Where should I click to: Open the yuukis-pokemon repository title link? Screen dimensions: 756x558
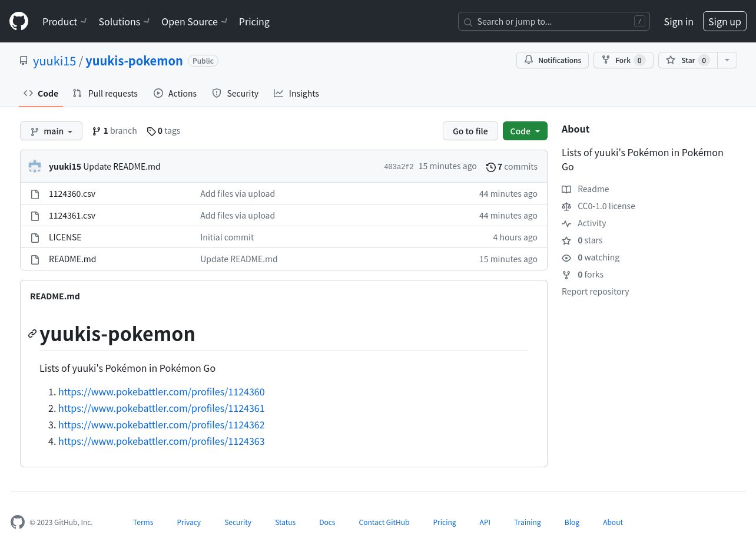pyautogui.click(x=134, y=61)
